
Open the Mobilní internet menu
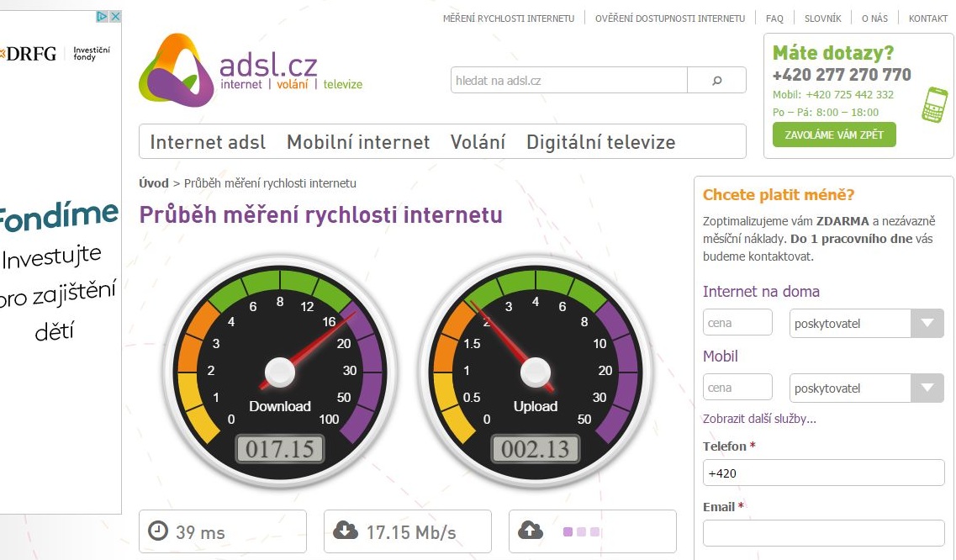[x=358, y=142]
